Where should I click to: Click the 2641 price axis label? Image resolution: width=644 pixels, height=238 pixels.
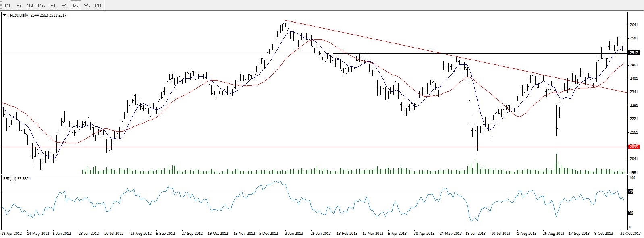pos(634,25)
